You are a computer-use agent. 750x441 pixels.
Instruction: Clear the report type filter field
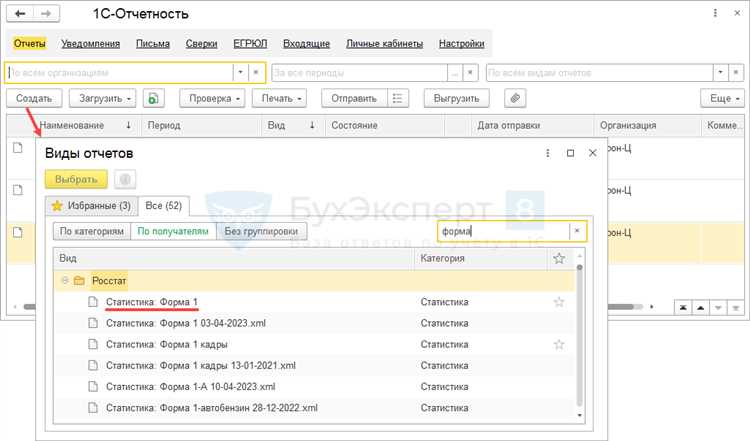coord(736,73)
